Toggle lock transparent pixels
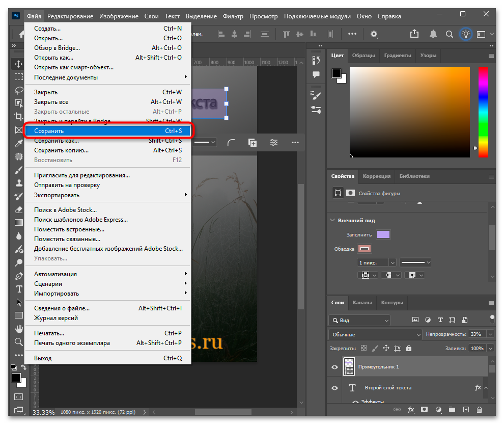The image size is (504, 424). [x=363, y=348]
